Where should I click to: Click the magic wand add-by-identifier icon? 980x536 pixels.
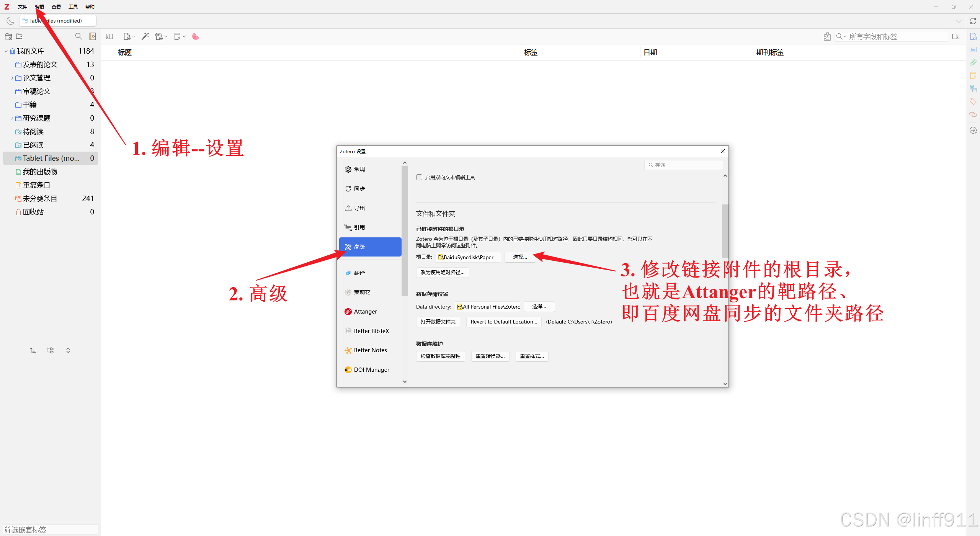145,36
